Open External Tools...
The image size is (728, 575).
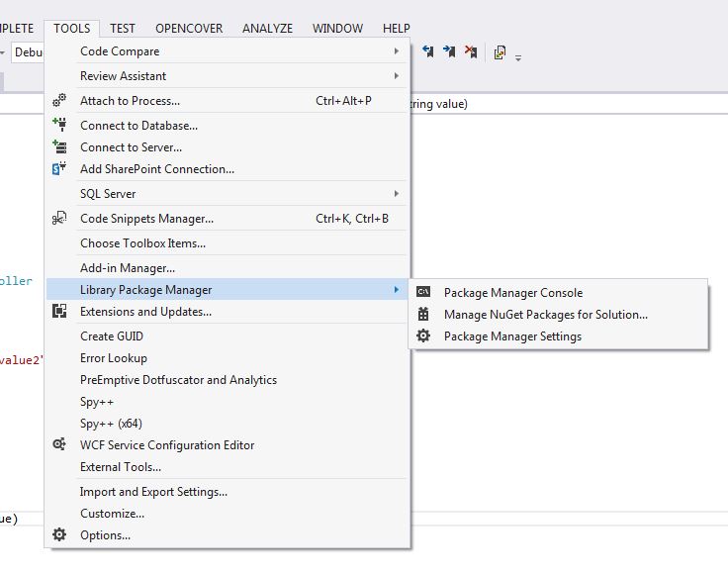(227, 467)
